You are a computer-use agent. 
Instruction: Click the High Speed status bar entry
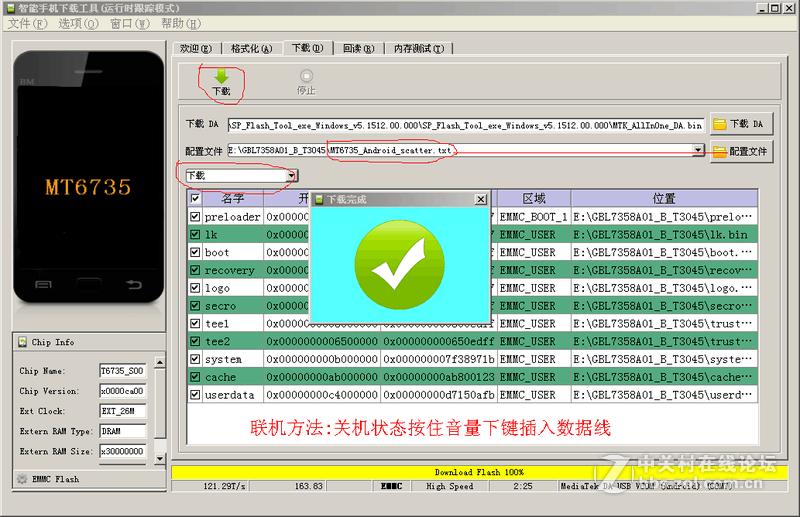[449, 486]
